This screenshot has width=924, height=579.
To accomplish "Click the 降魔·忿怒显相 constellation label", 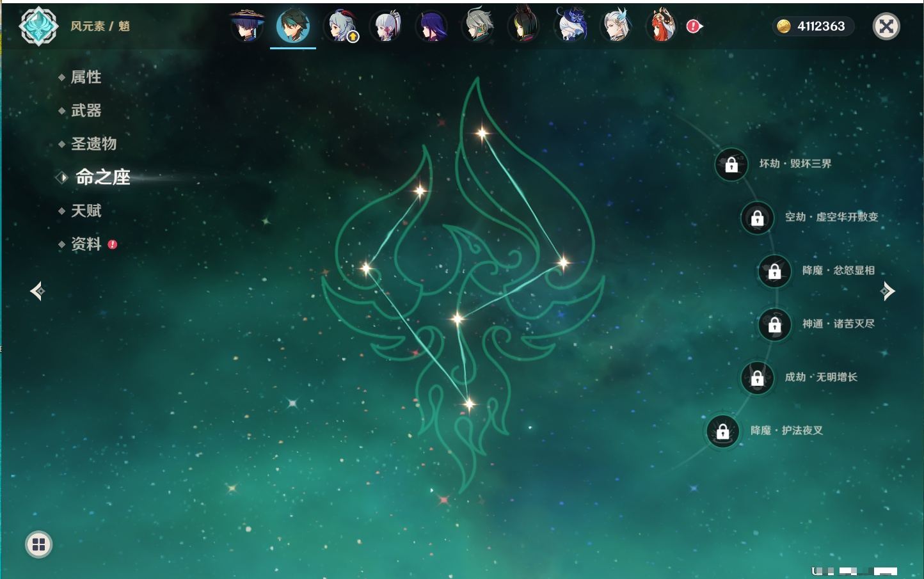I will point(839,271).
